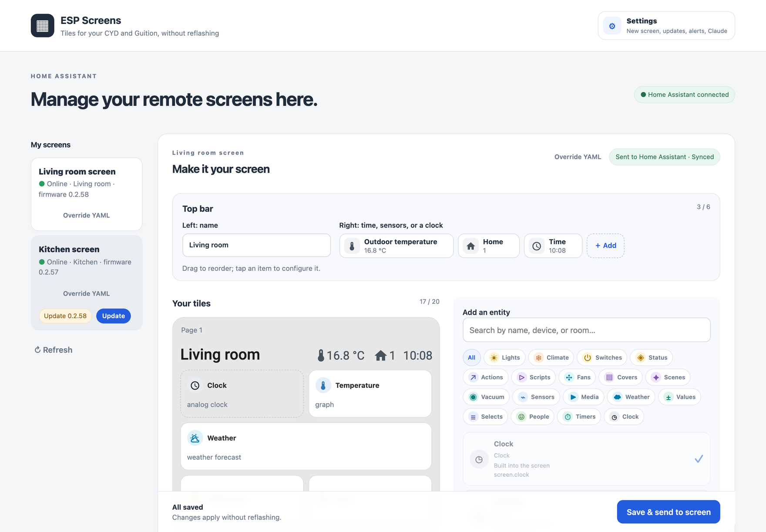Image resolution: width=766 pixels, height=532 pixels.
Task: Update the Kitchen screen firmware
Action: pyautogui.click(x=114, y=316)
